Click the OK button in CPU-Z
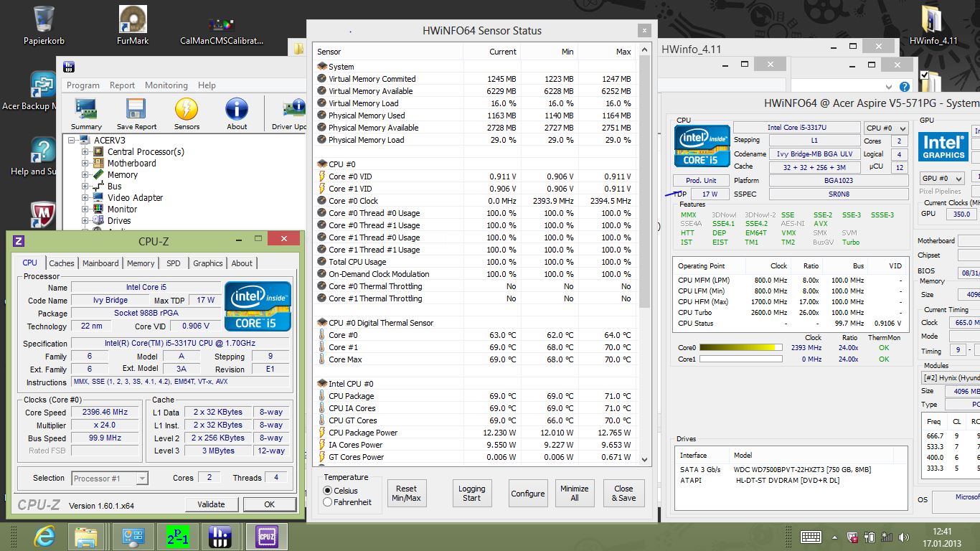Screen dimensions: 980x551 tap(269, 504)
